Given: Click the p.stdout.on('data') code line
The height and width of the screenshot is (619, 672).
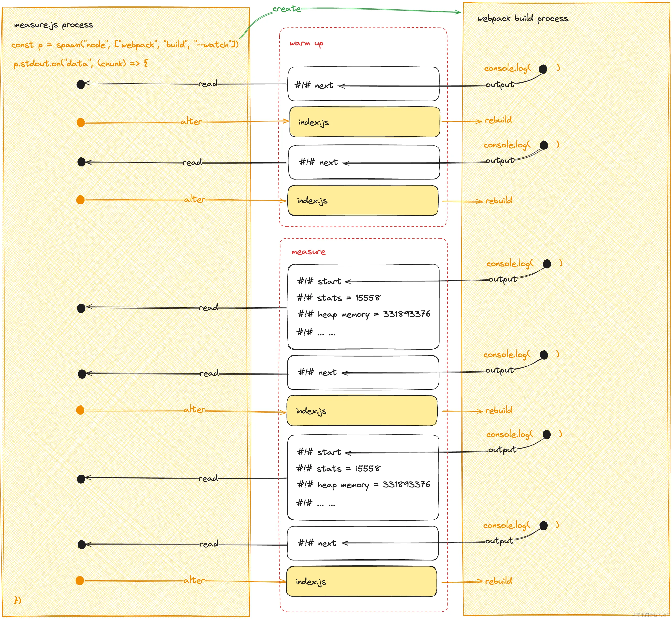Looking at the screenshot, I should 81,63.
